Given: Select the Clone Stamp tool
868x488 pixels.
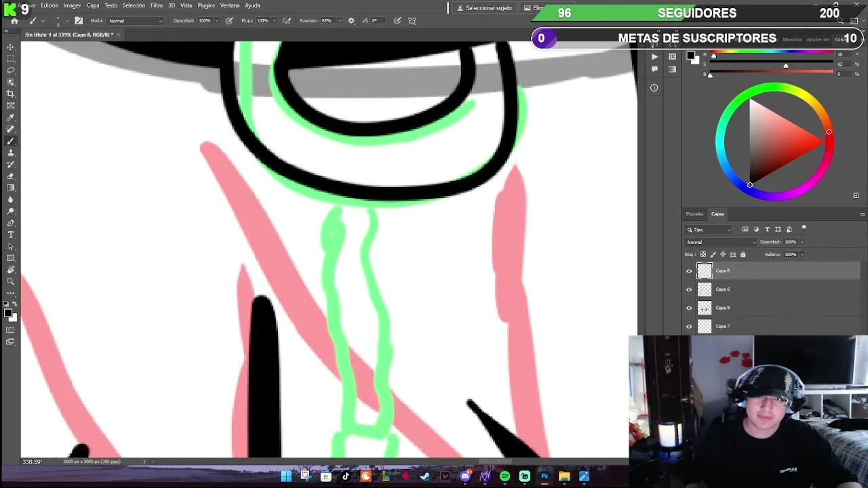Looking at the screenshot, I should point(11,152).
